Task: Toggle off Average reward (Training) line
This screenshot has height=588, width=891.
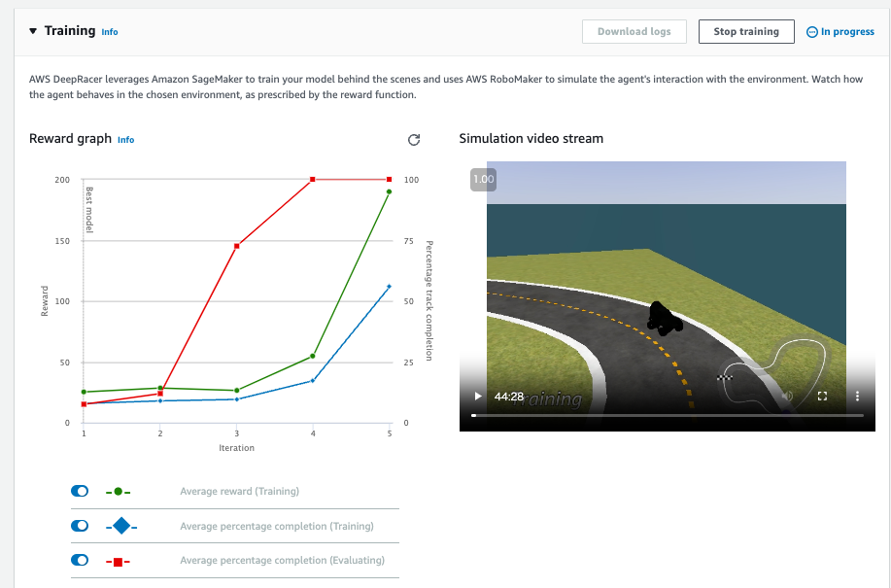Action: coord(81,492)
